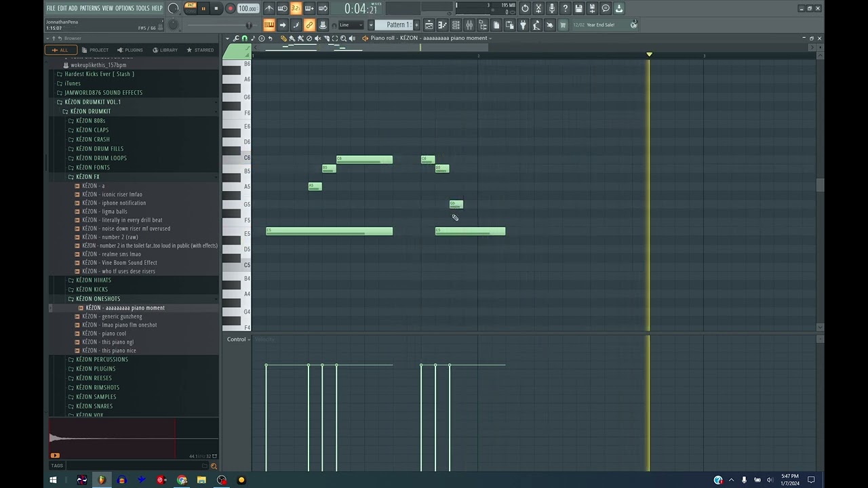868x488 pixels.
Task: Select the piano roll zoom tool
Action: tap(343, 38)
